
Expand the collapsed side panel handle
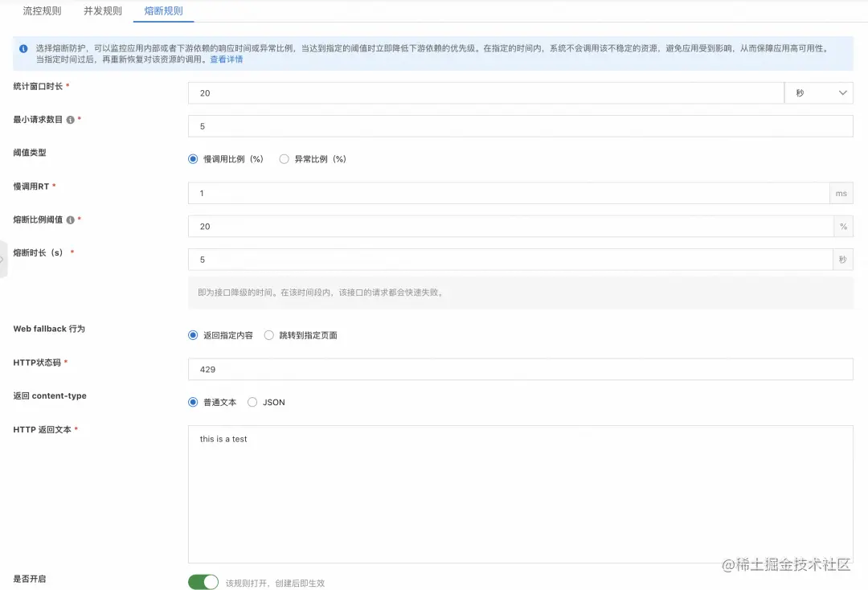click(x=2, y=259)
